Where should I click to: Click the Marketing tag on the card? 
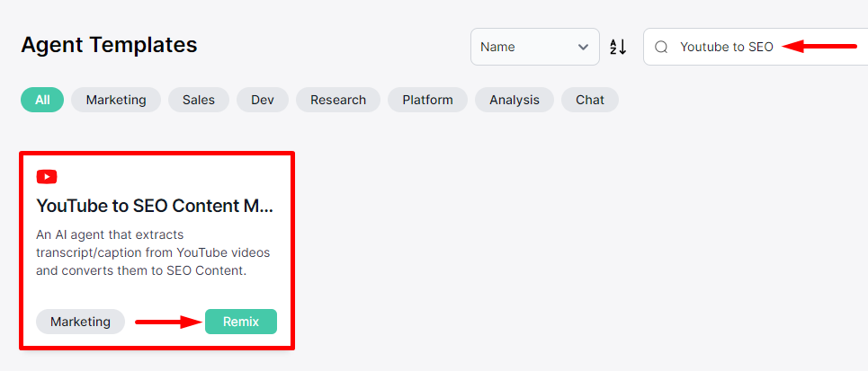pos(80,322)
